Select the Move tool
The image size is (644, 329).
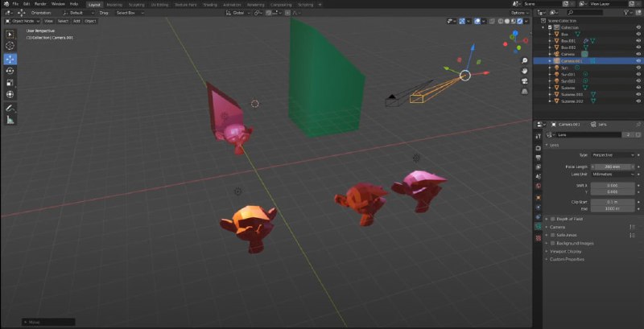click(10, 59)
